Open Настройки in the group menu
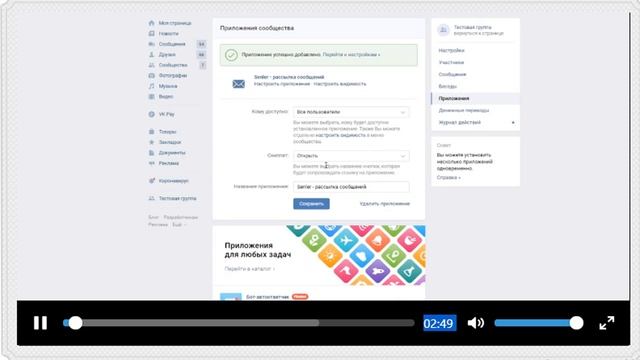The width and height of the screenshot is (640, 360). click(451, 50)
